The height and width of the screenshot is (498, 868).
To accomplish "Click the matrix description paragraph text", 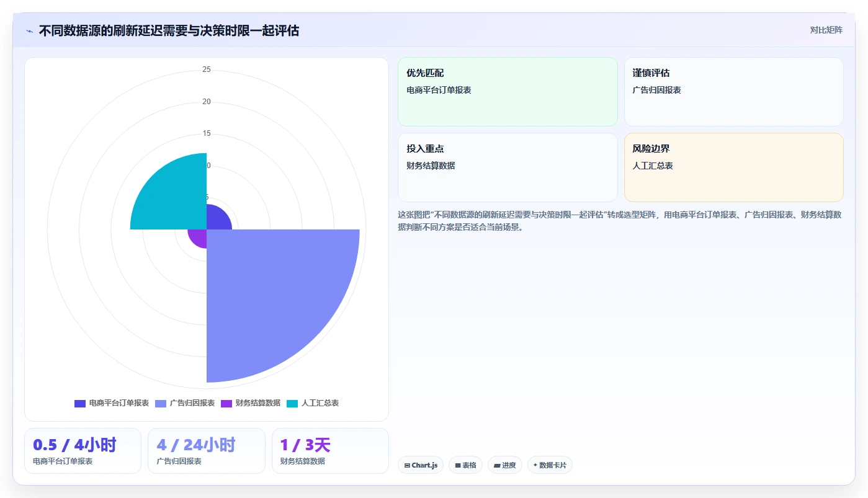I will (620, 221).
